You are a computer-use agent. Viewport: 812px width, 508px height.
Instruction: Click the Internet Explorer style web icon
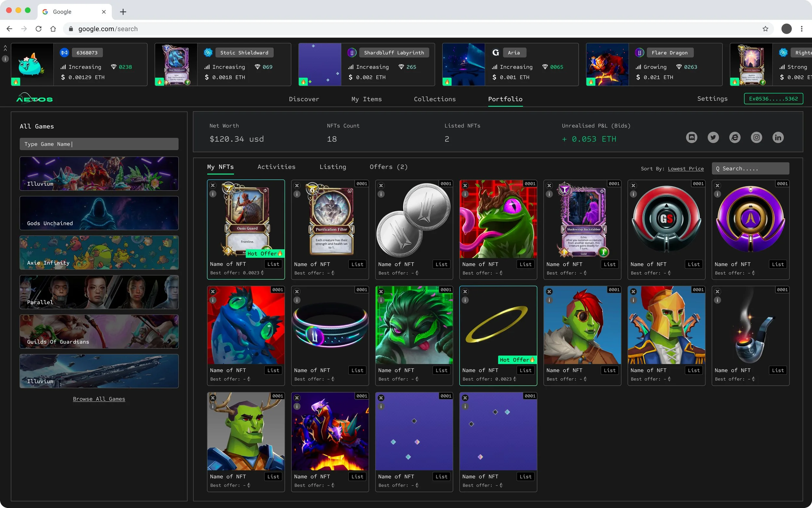tap(735, 137)
